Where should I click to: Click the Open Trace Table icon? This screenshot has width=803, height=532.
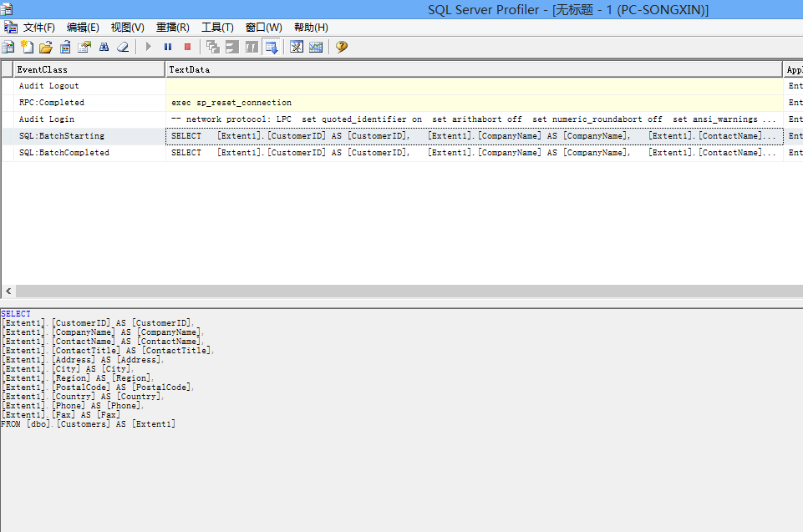point(65,47)
